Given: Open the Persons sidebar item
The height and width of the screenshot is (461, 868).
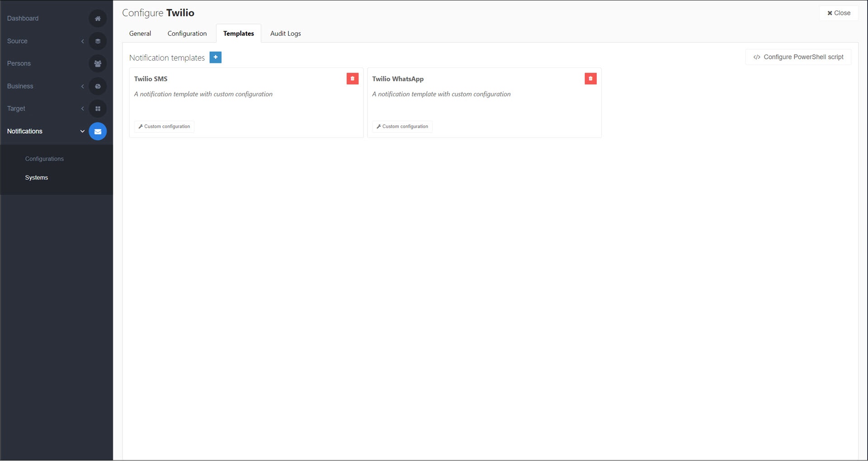Looking at the screenshot, I should (x=19, y=64).
